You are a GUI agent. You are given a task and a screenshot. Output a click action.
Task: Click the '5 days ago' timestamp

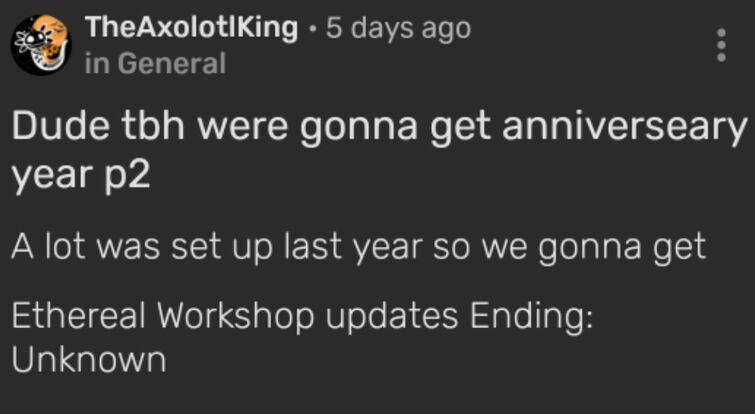click(398, 29)
